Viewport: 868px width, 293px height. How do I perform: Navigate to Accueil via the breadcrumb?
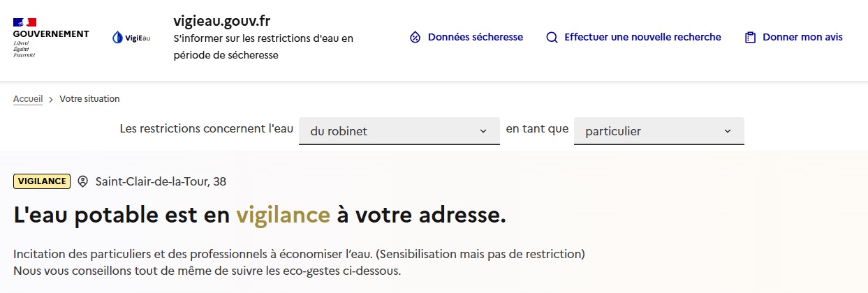click(x=28, y=99)
